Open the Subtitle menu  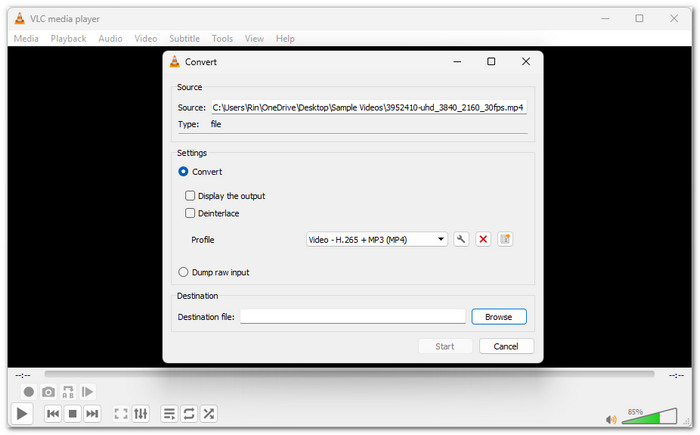(x=184, y=38)
